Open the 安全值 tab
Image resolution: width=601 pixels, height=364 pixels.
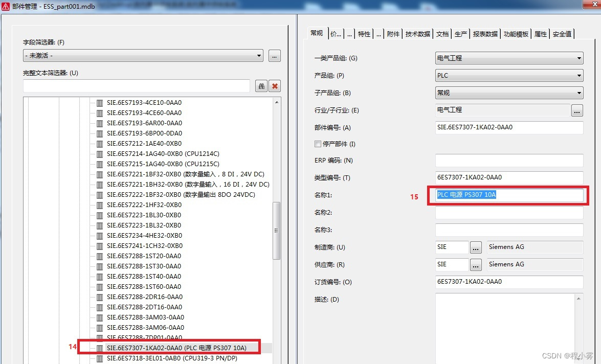click(x=562, y=34)
